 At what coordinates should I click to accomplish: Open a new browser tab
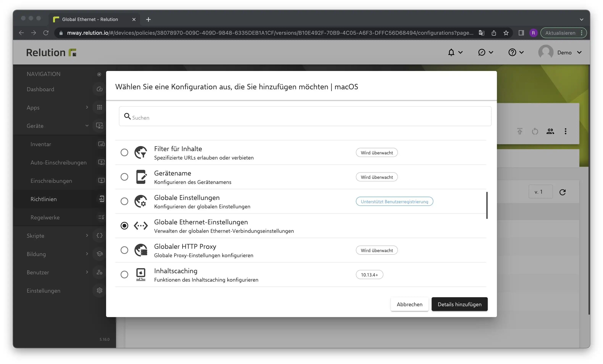[x=148, y=19]
